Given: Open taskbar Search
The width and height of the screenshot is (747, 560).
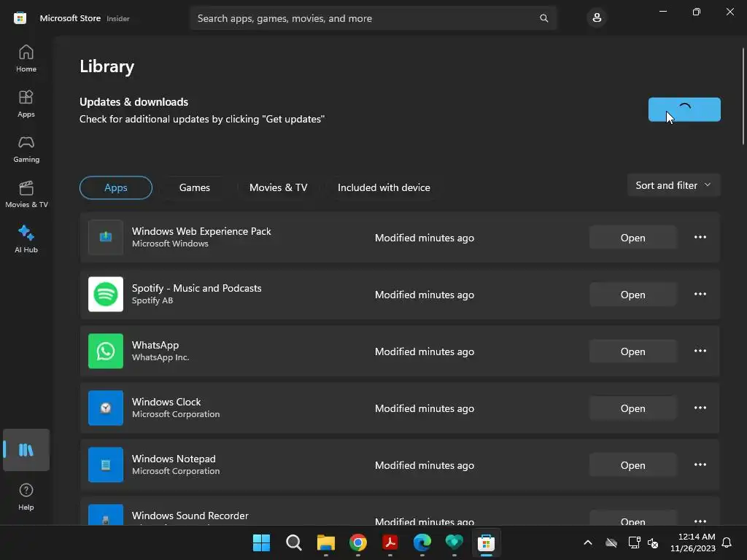Looking at the screenshot, I should (x=293, y=542).
